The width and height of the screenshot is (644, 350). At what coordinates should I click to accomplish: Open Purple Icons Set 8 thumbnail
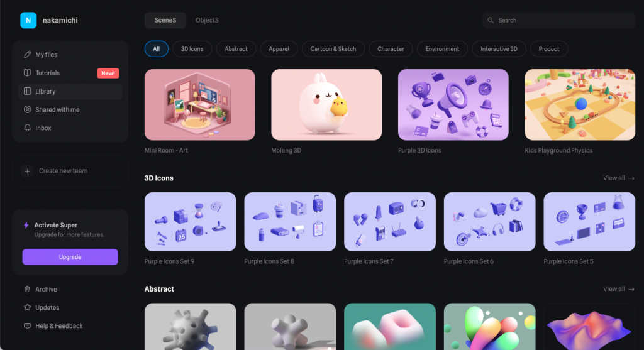(290, 222)
